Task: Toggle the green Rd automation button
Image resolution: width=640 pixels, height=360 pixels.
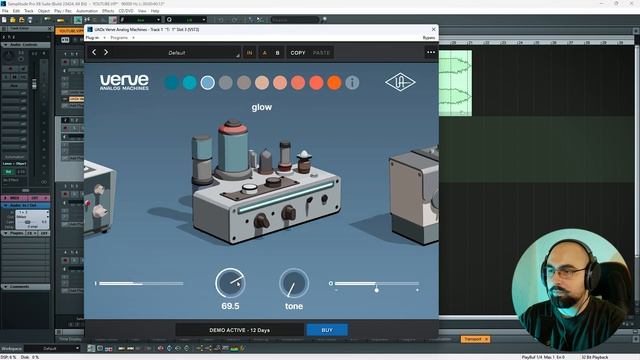Action: 8,172
